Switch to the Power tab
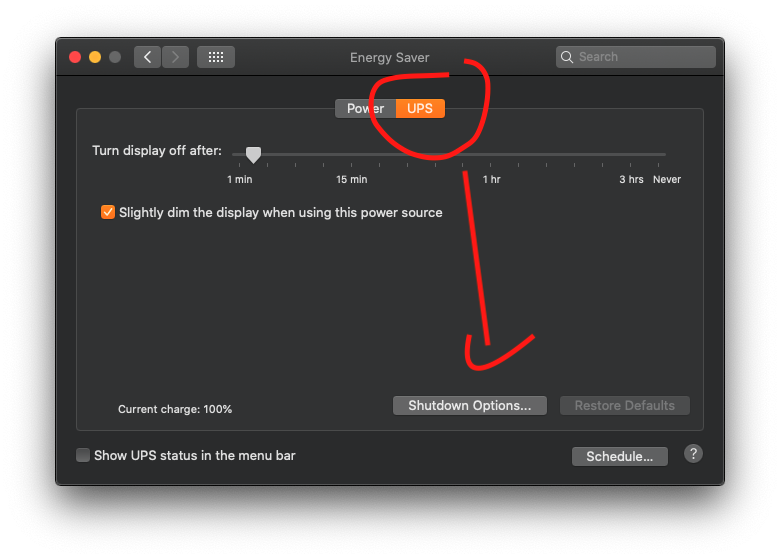 (366, 108)
